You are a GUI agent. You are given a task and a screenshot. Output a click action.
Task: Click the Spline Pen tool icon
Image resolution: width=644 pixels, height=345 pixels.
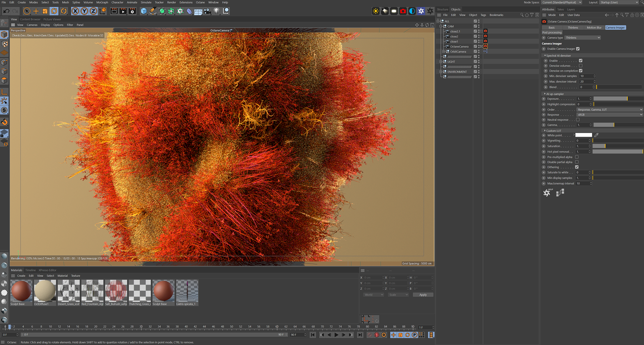tap(153, 11)
